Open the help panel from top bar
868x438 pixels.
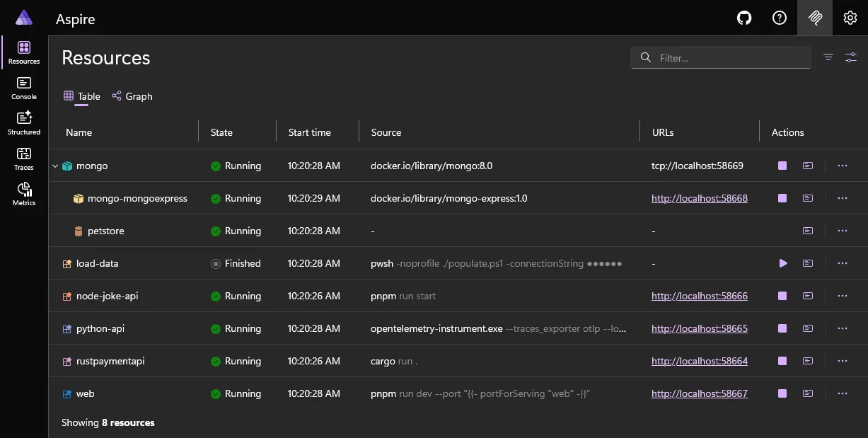779,18
